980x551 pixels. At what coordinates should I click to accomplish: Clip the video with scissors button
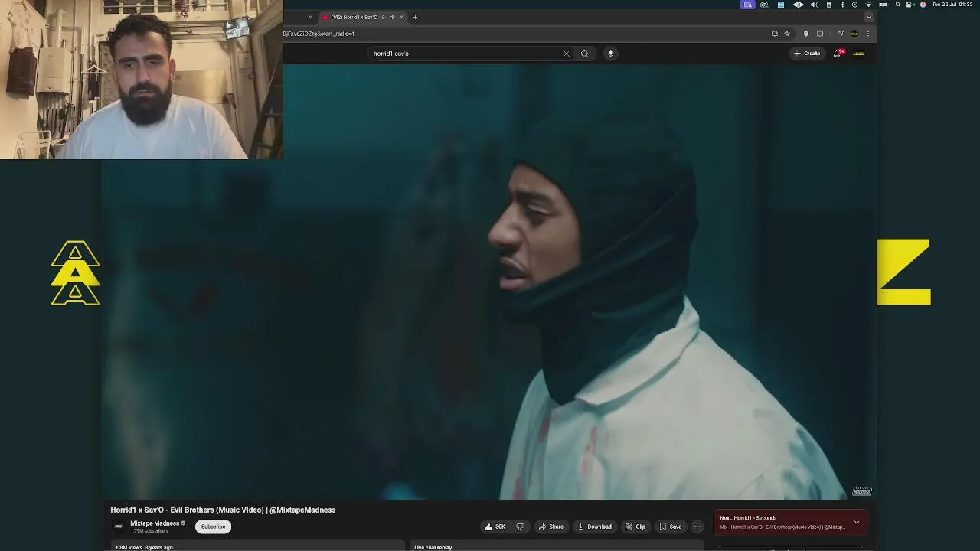point(635,527)
